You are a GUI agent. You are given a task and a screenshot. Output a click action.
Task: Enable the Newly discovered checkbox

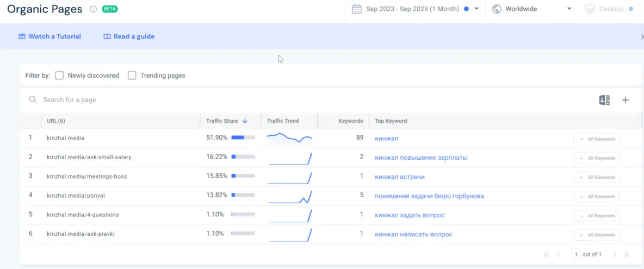click(59, 76)
